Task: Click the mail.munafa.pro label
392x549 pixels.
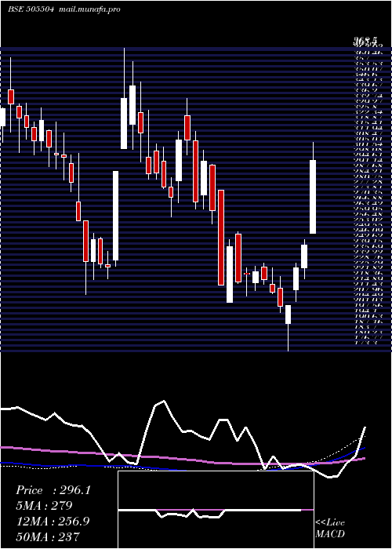Action: (89, 9)
